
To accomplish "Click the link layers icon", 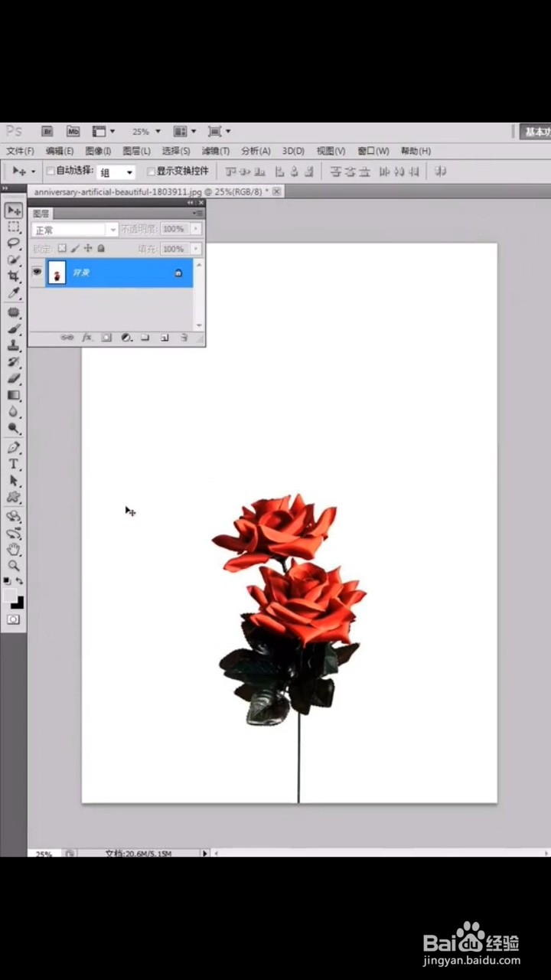I will click(x=67, y=338).
